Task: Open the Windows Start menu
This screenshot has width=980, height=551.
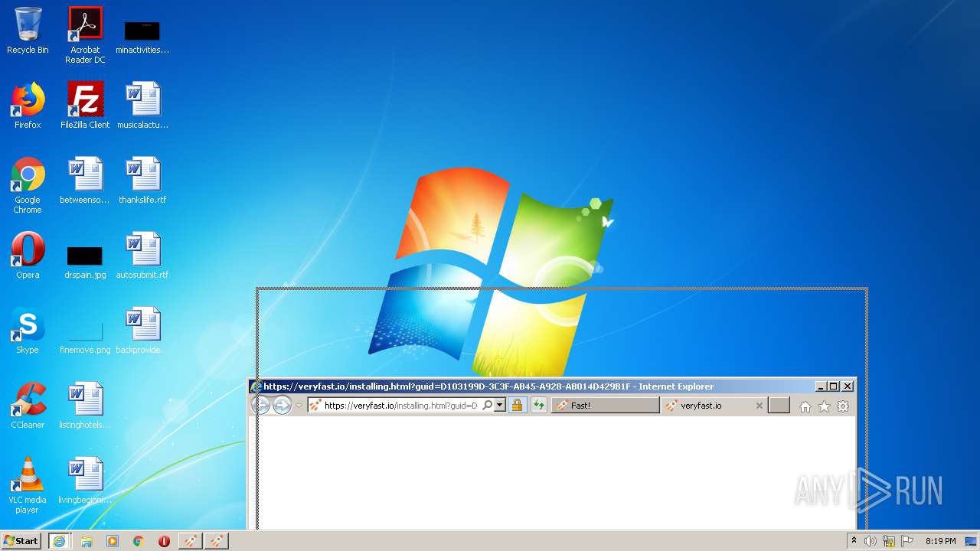Action: (21, 541)
